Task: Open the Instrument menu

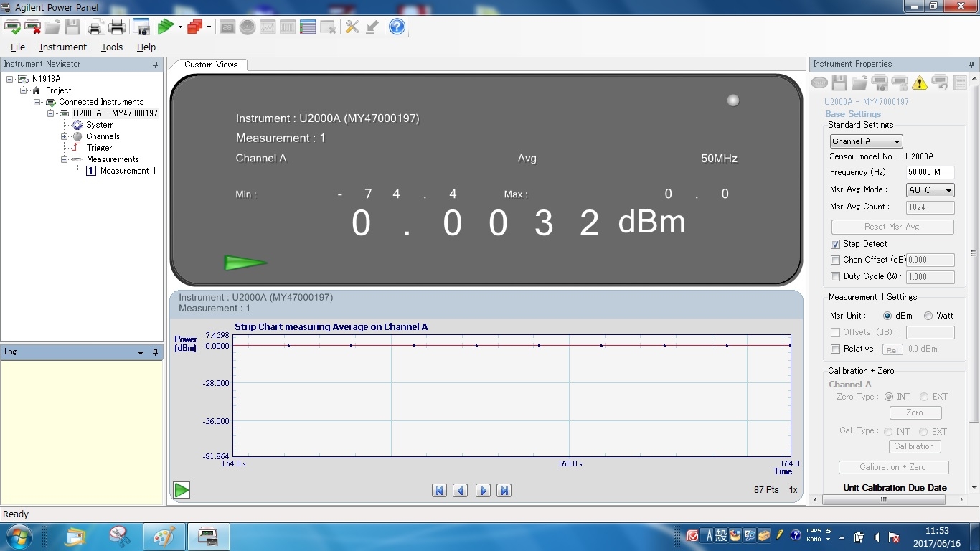Action: pyautogui.click(x=63, y=47)
